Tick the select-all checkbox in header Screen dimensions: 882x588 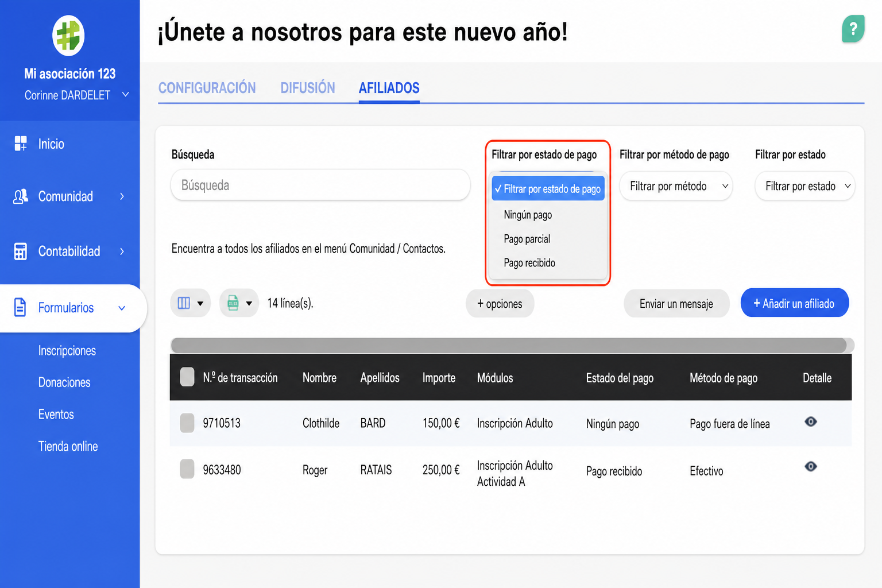click(x=187, y=377)
